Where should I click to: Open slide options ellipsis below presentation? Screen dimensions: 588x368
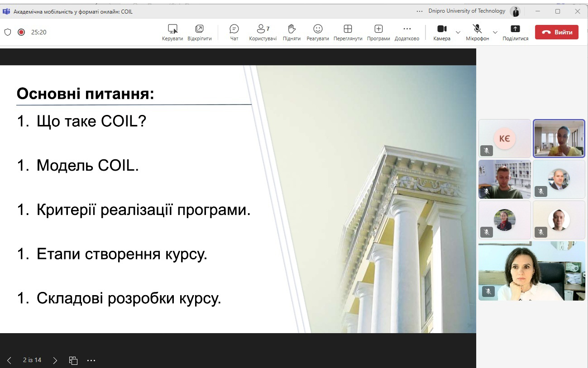[x=91, y=360]
